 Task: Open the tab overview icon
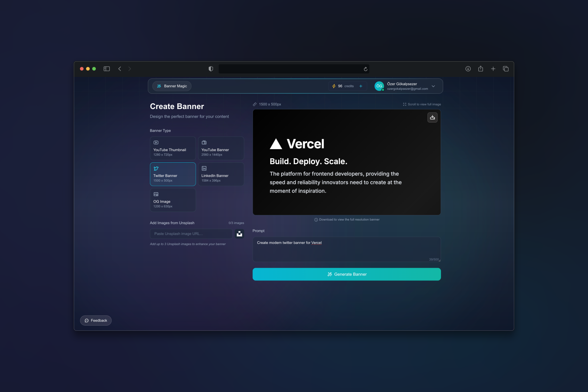click(x=506, y=69)
